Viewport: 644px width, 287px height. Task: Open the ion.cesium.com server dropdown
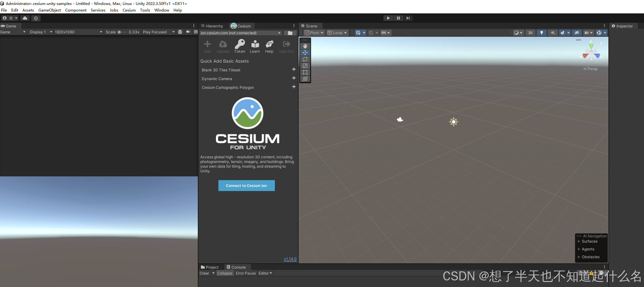(241, 33)
